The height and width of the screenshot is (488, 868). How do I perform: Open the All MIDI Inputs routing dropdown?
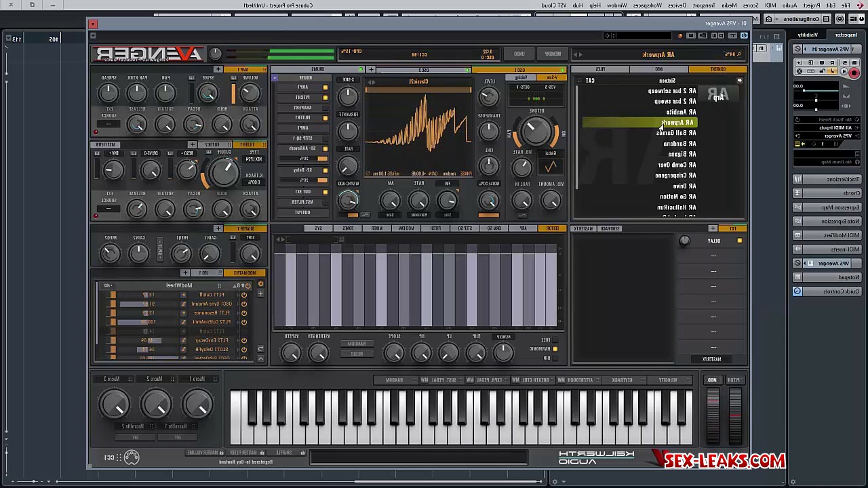827,127
